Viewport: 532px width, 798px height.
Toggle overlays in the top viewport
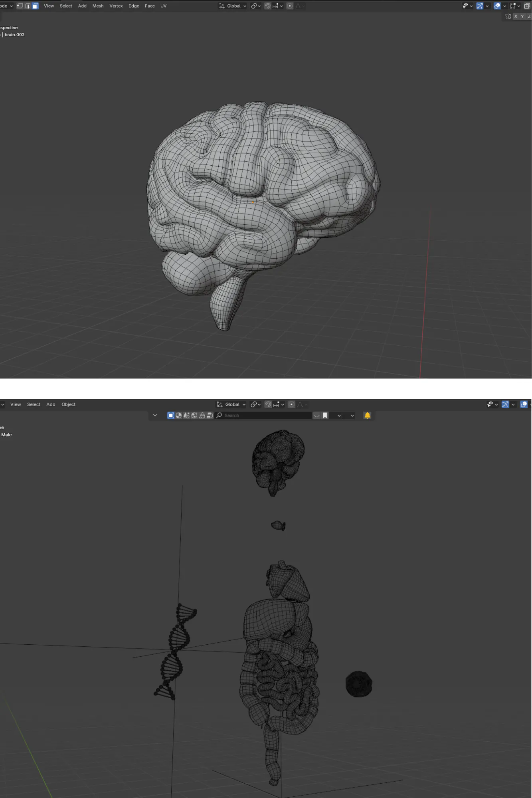(x=497, y=6)
